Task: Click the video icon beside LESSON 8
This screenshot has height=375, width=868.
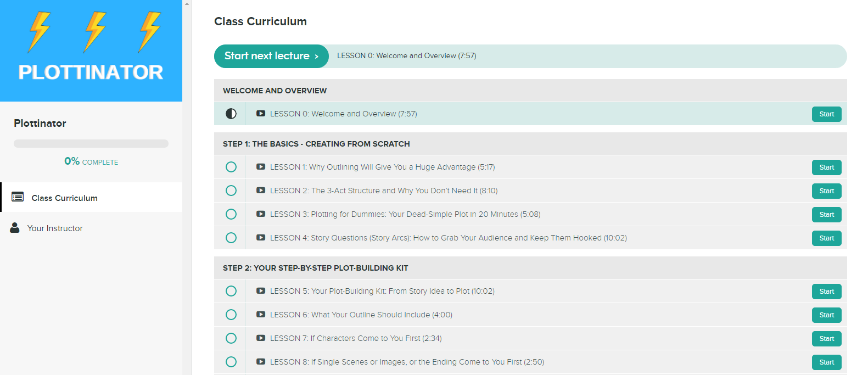Action: [x=261, y=362]
